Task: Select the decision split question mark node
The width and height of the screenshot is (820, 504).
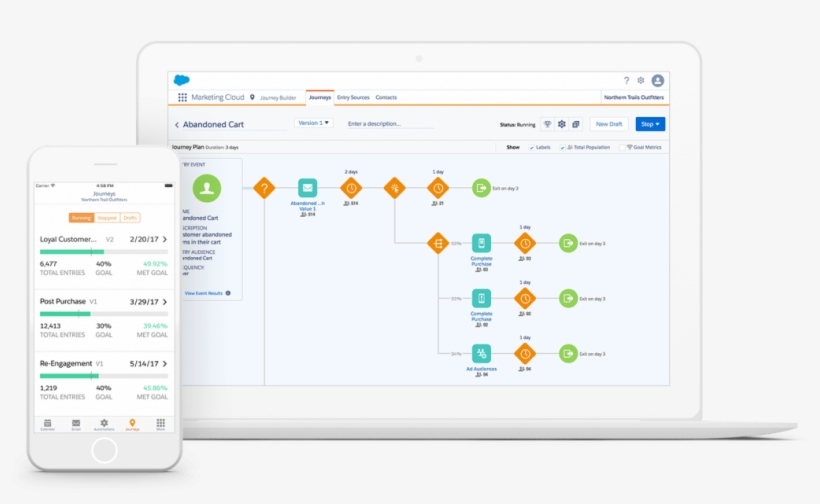Action: tap(264, 188)
